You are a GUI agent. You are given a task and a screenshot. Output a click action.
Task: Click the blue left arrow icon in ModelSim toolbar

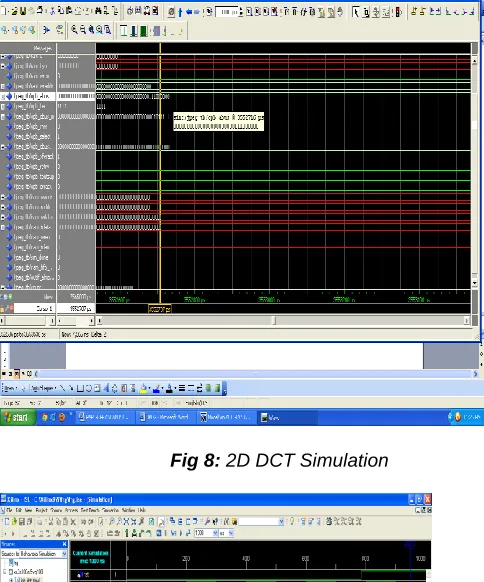coord(189,12)
